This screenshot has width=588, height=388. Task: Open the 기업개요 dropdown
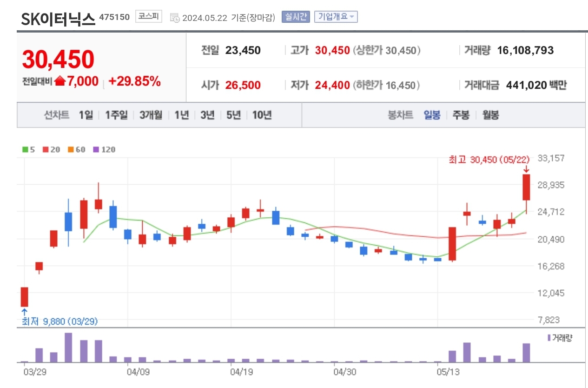coord(336,17)
